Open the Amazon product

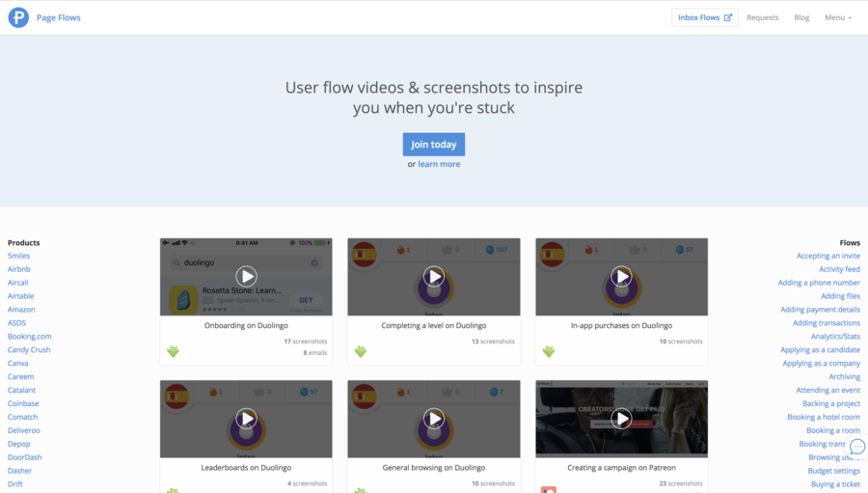[21, 310]
